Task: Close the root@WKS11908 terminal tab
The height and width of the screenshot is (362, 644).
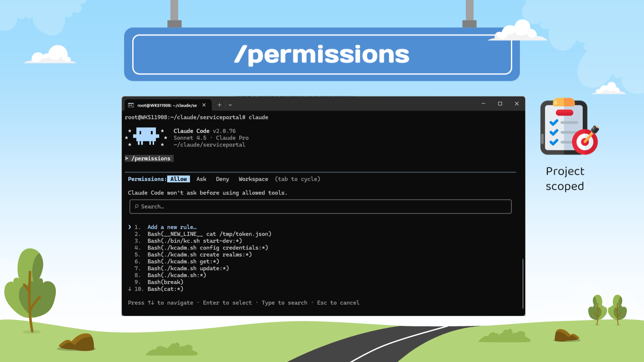Action: (x=204, y=105)
